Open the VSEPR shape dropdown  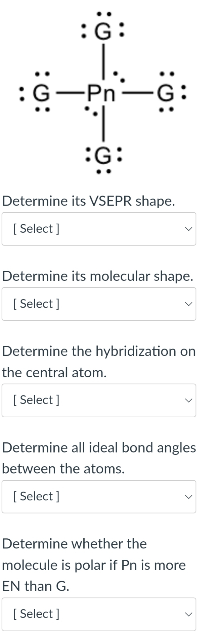tap(99, 229)
